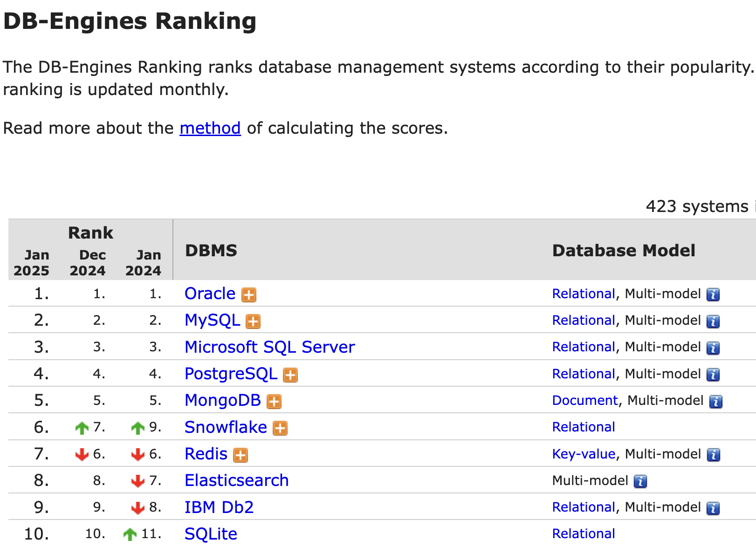The height and width of the screenshot is (547, 756).
Task: Click the rank number 6. for Snowflake
Action: tap(41, 427)
